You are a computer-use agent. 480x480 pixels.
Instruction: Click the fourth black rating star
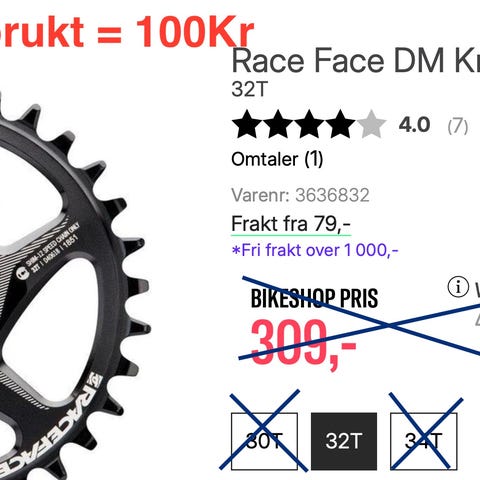(x=340, y=124)
